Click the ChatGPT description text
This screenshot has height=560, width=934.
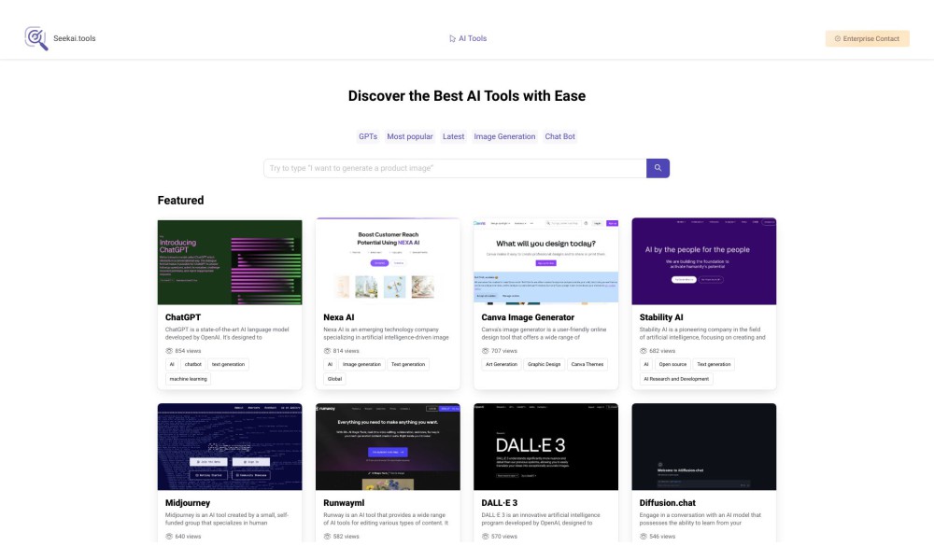227,333
